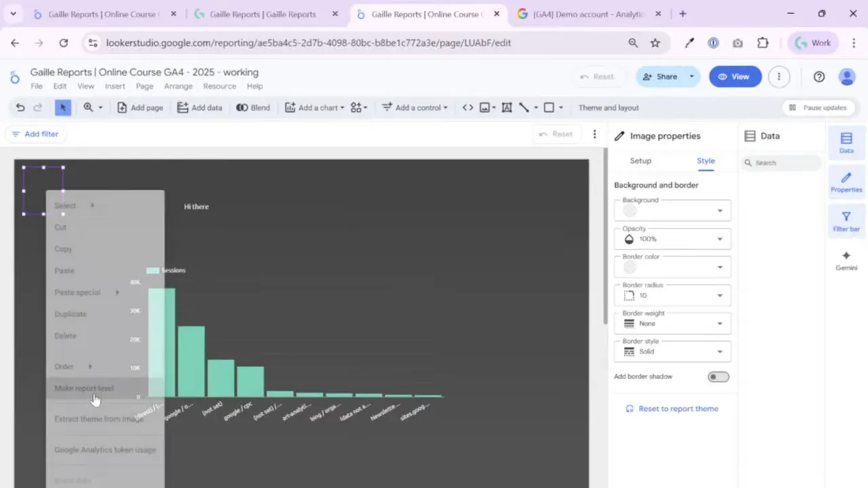
Task: Open the Border weight dropdown
Action: pos(671,323)
